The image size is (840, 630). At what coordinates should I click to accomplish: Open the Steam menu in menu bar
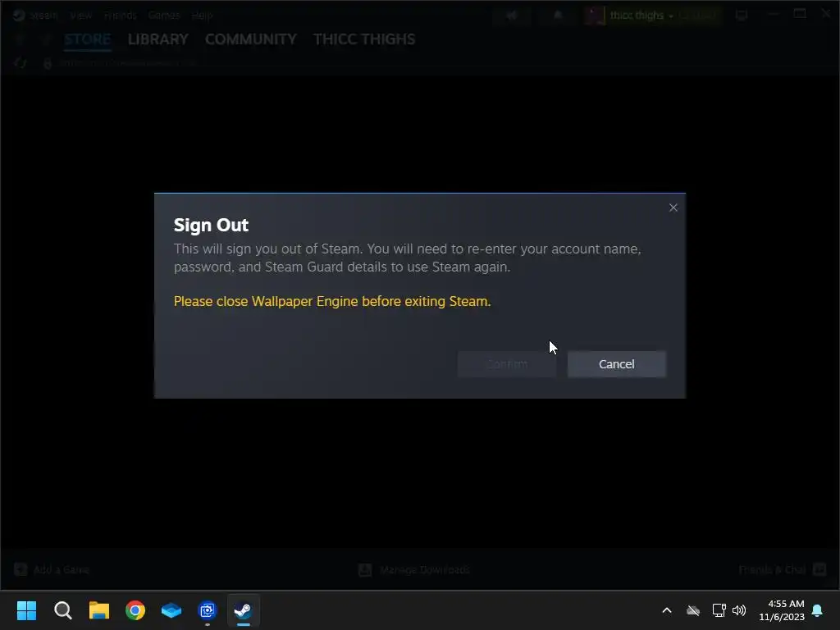pyautogui.click(x=44, y=15)
